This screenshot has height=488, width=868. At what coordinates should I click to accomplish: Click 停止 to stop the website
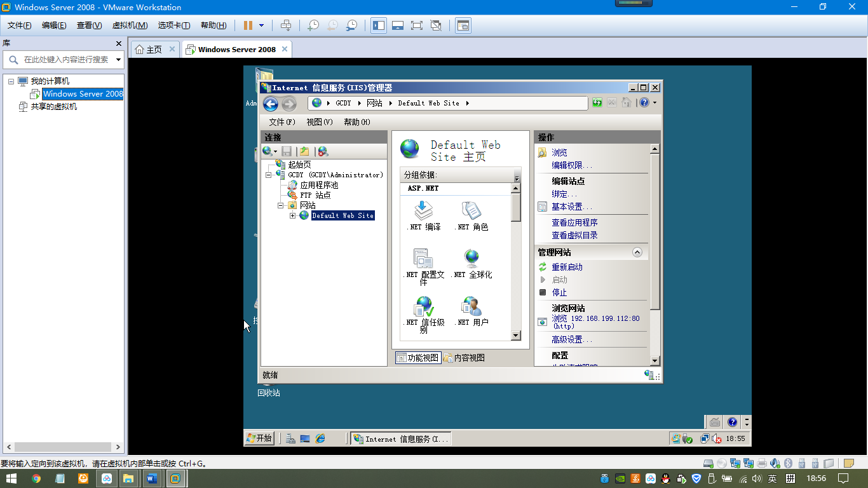click(559, 292)
